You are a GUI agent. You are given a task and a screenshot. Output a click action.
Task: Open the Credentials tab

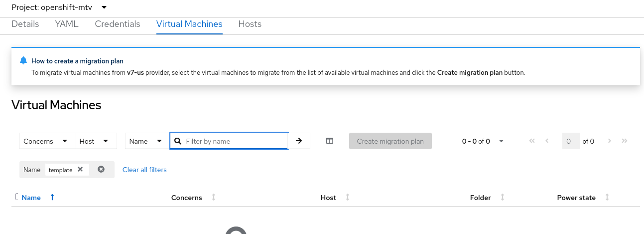click(118, 24)
